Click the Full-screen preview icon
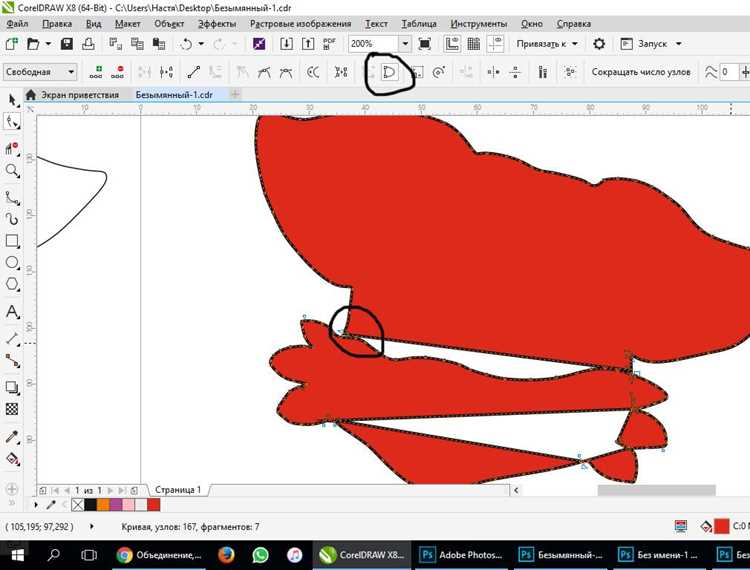This screenshot has height=570, width=750. 424,44
